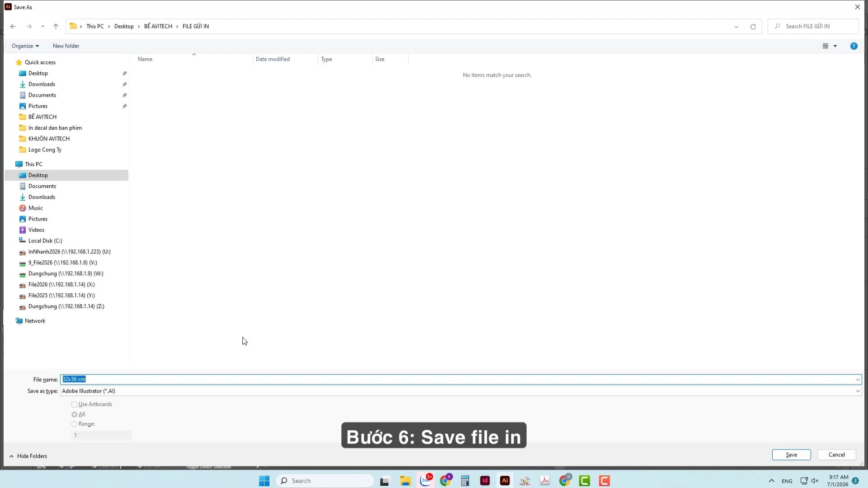The height and width of the screenshot is (488, 868).
Task: Select Network in the navigation pane
Action: point(35,321)
